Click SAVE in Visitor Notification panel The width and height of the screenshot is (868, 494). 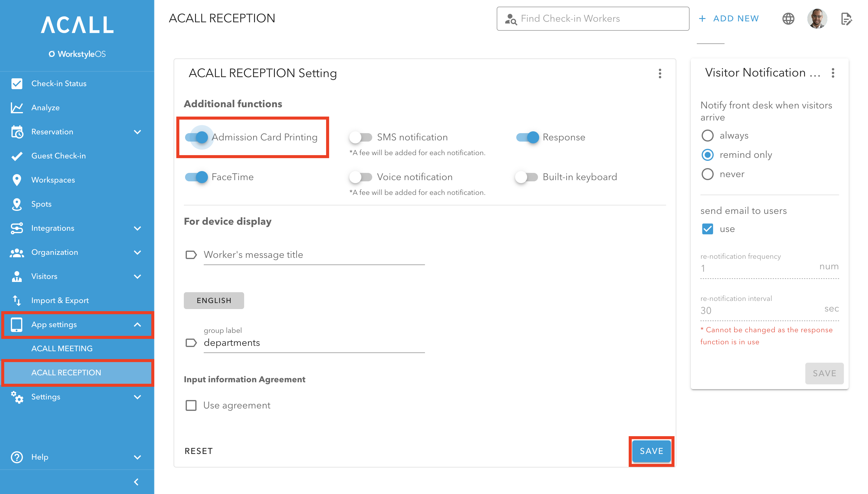tap(824, 373)
